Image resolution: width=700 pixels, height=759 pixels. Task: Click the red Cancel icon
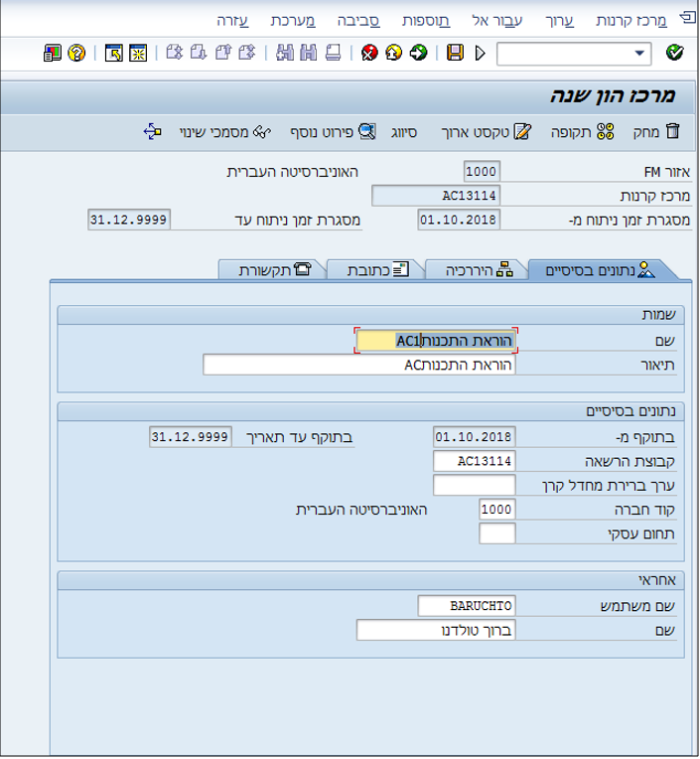coord(369,53)
